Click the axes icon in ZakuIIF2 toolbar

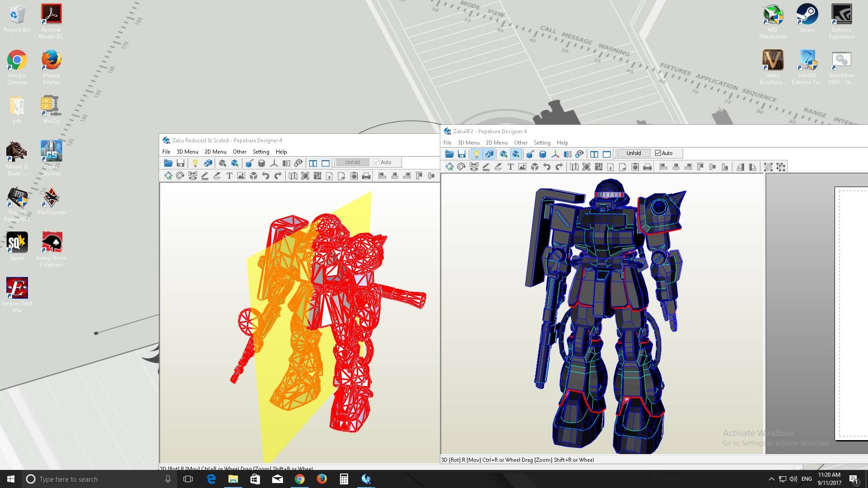pos(555,154)
